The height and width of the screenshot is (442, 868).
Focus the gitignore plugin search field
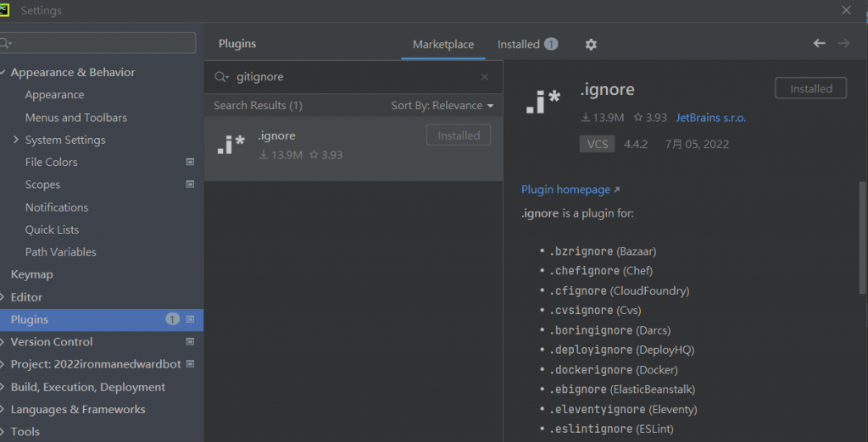click(x=354, y=77)
